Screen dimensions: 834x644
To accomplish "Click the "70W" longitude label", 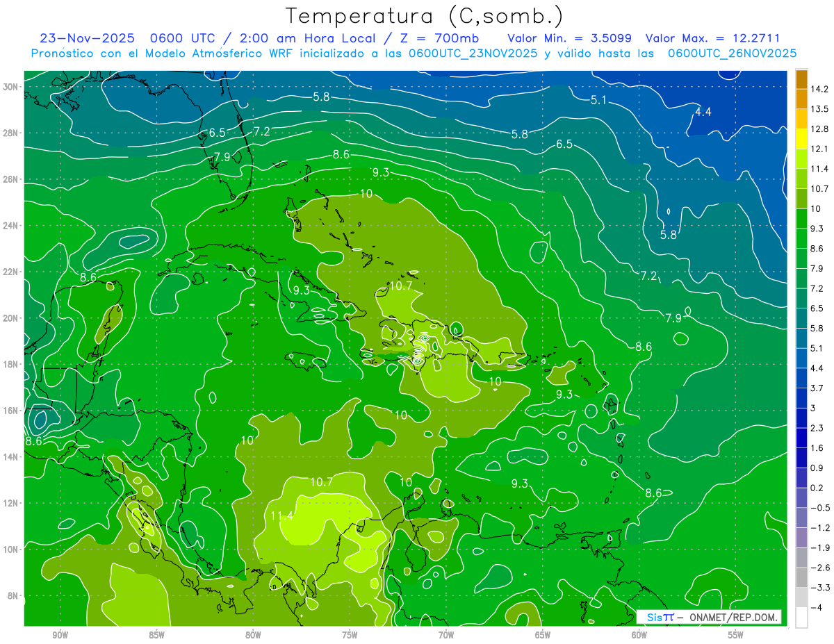I will (x=446, y=635).
